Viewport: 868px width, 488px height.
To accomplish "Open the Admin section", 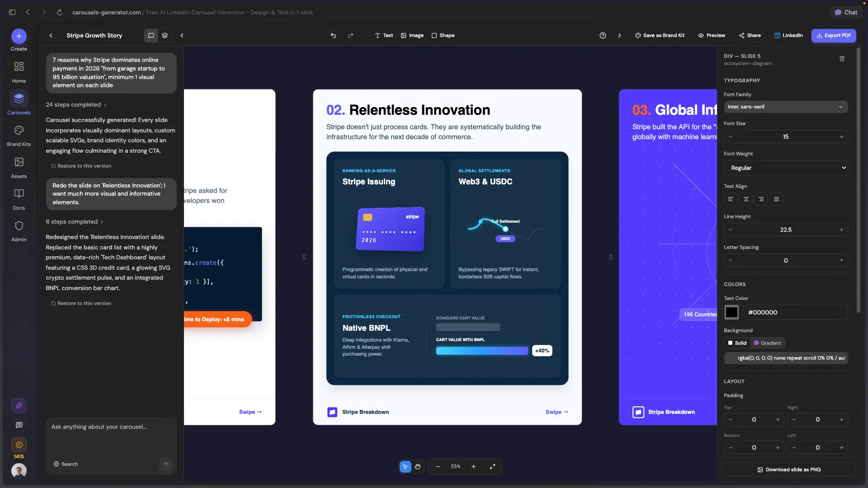I will point(19,231).
